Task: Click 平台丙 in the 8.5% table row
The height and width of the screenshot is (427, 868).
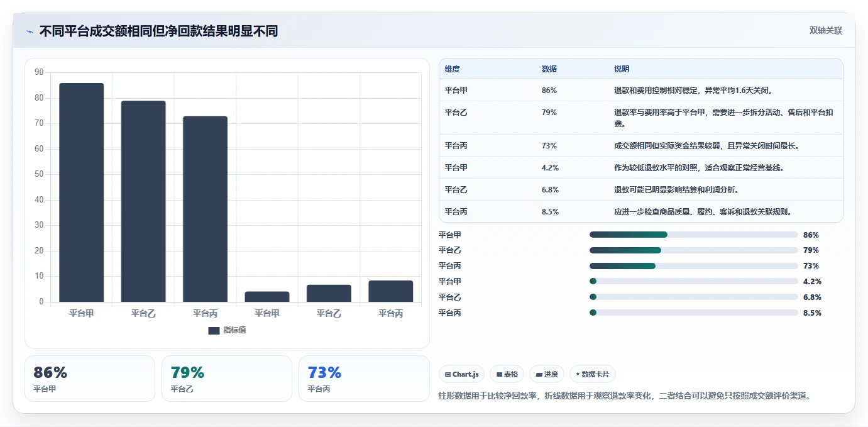Action: 456,212
